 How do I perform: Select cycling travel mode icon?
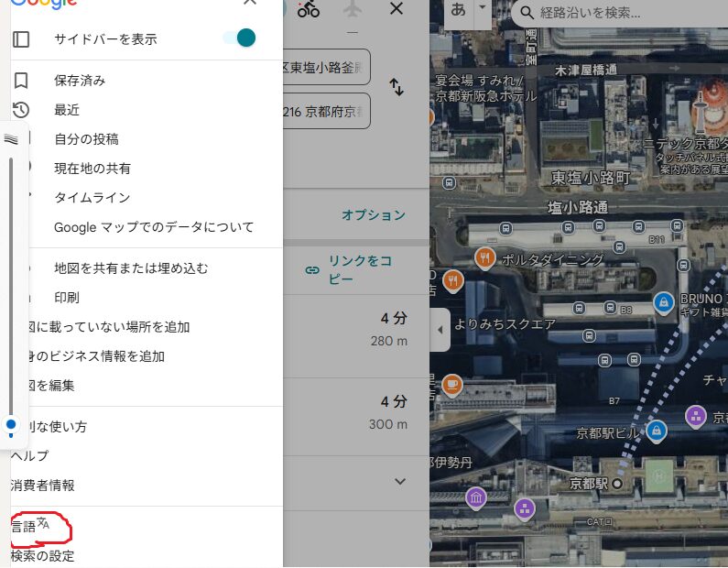309,8
